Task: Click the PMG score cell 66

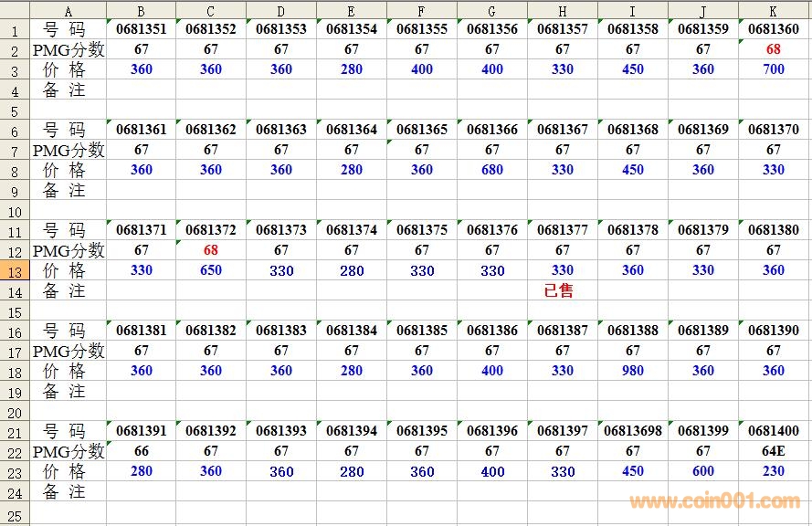Action: (x=142, y=451)
